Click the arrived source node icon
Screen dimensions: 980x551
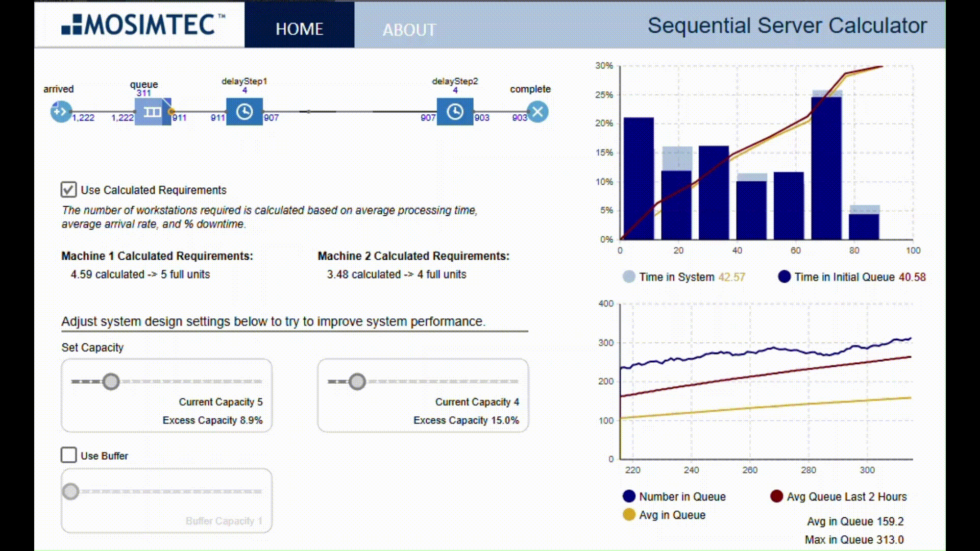point(61,112)
